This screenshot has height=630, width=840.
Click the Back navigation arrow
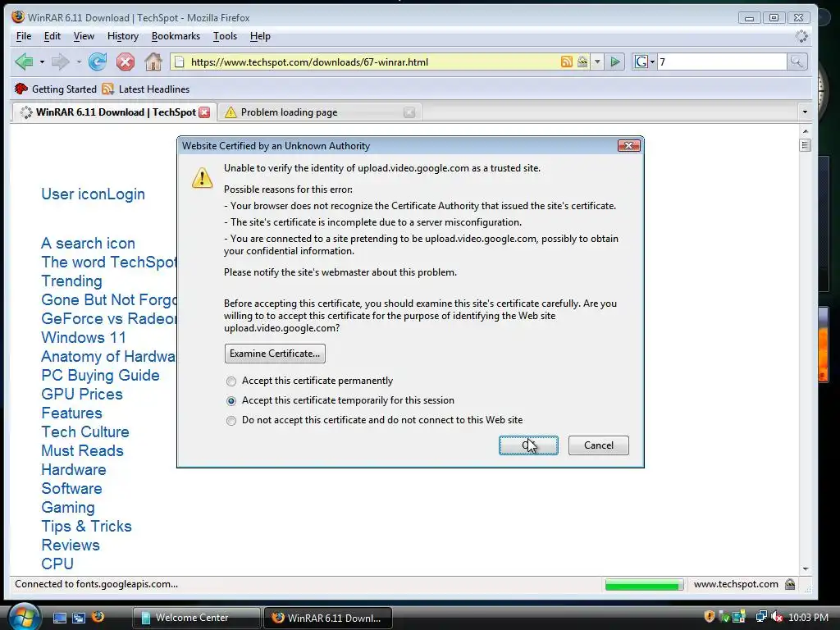[x=24, y=62]
